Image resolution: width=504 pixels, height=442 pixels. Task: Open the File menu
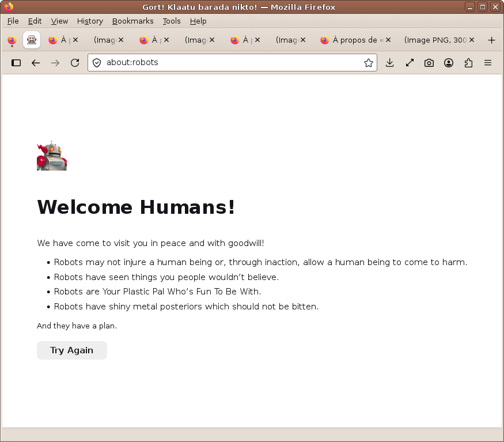coord(13,21)
